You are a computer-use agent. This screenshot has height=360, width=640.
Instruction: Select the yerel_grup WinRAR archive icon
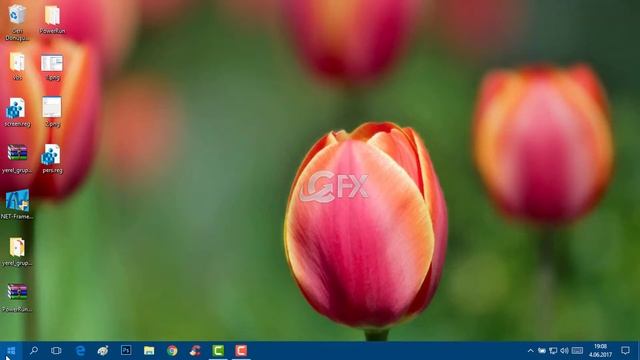pyautogui.click(x=17, y=158)
